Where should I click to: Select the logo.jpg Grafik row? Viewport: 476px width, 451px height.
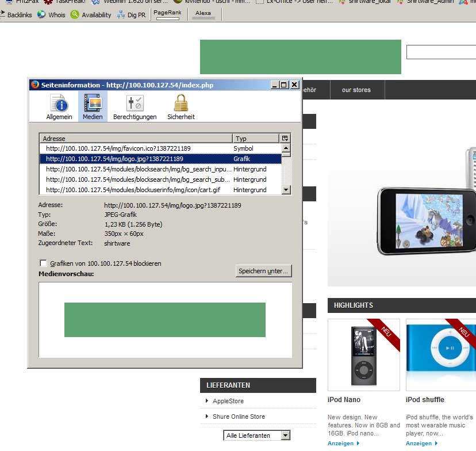pos(160,159)
